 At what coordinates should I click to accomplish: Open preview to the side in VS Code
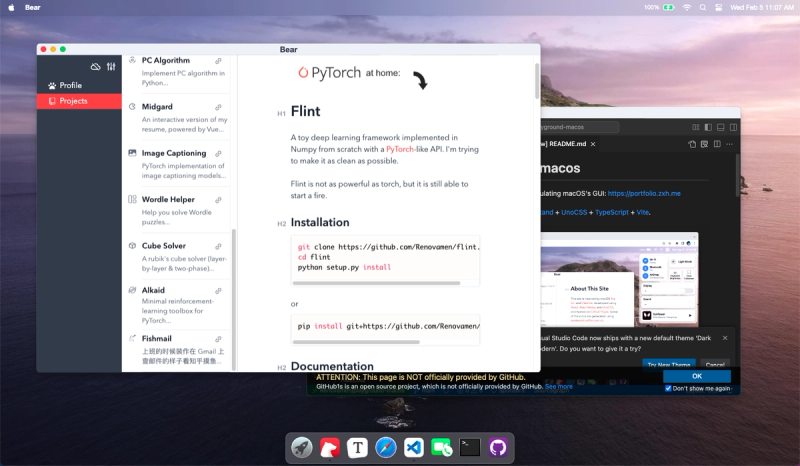(705, 144)
